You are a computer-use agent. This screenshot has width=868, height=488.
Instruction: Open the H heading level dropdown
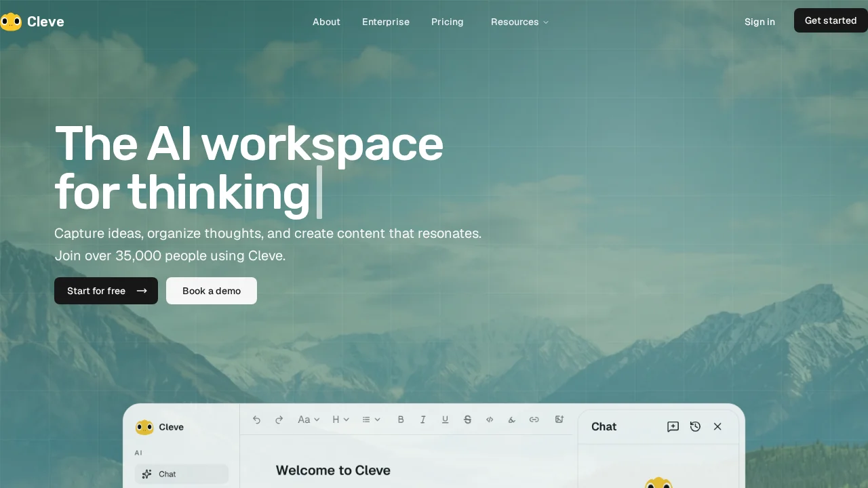(340, 420)
